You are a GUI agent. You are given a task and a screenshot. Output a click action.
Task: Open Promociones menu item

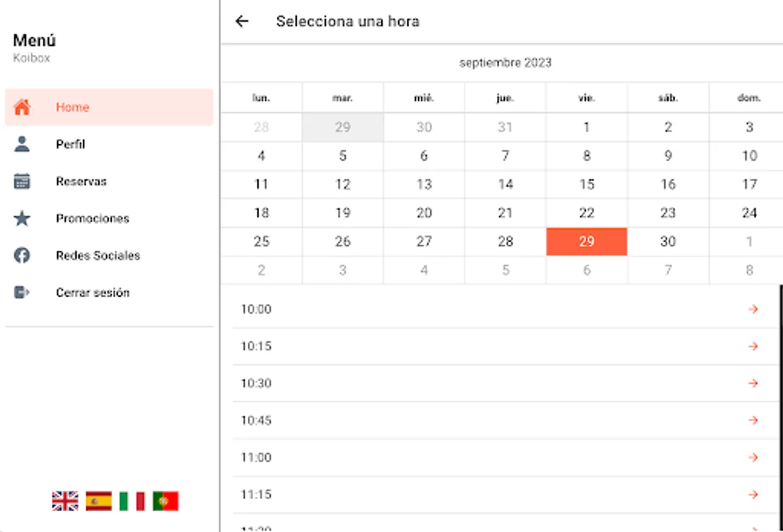(92, 219)
